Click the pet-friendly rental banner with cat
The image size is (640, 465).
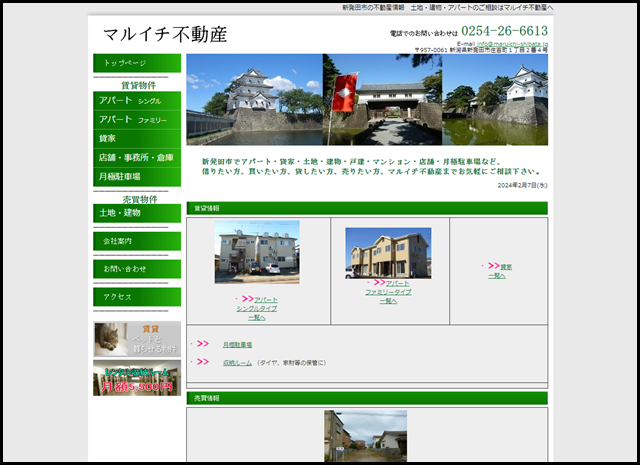click(137, 339)
